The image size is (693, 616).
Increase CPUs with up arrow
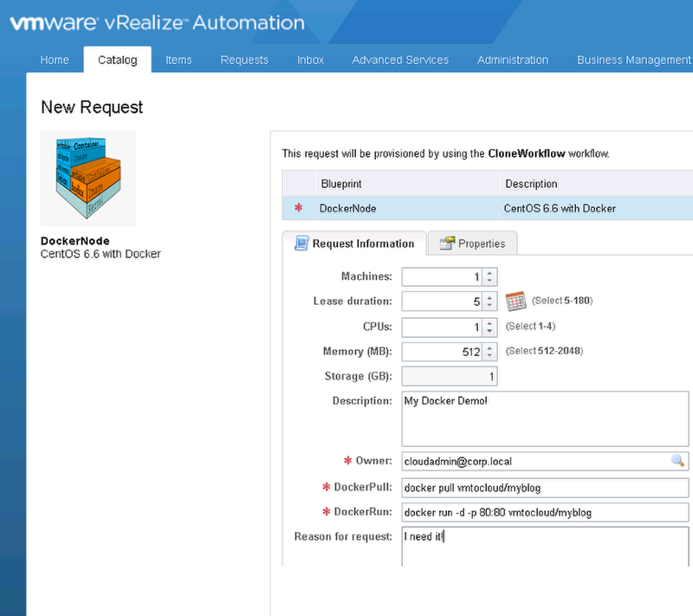coord(489,323)
